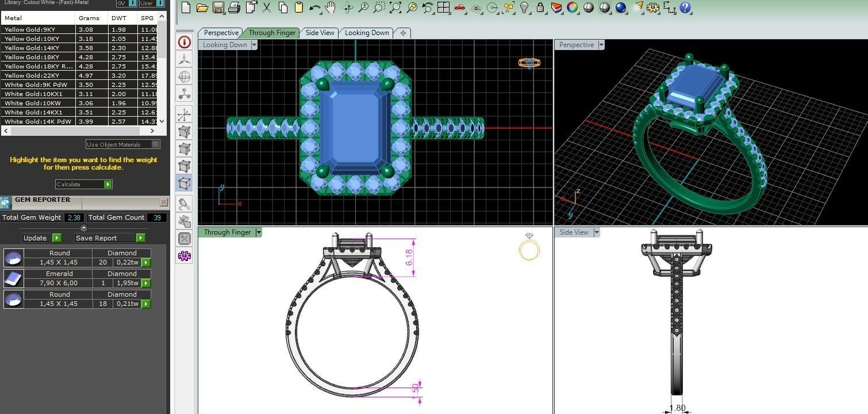The image size is (868, 414).
Task: Click the paint bucket icon in the sidebar
Action: (184, 204)
